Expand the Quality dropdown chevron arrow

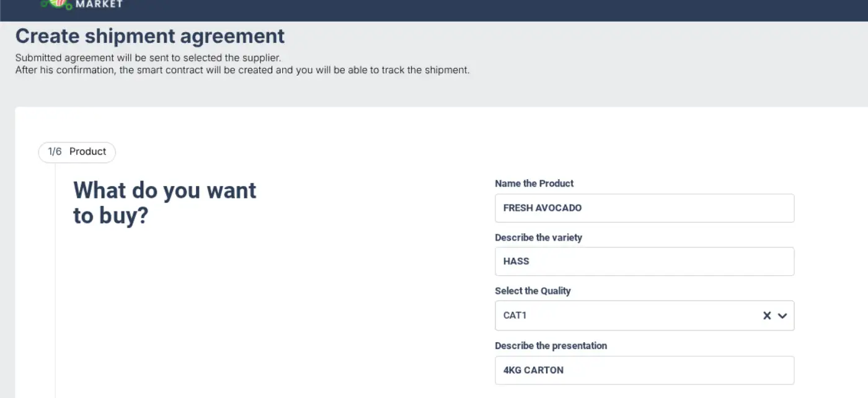(x=782, y=316)
